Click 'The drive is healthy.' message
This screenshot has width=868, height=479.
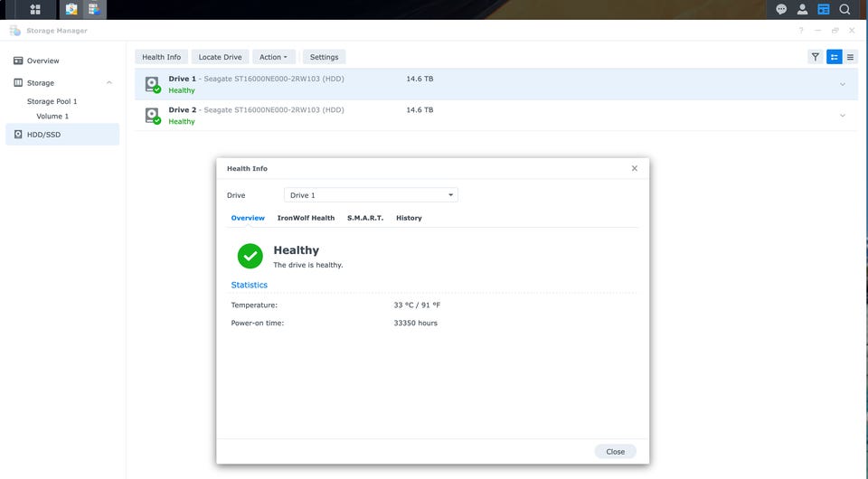click(308, 265)
